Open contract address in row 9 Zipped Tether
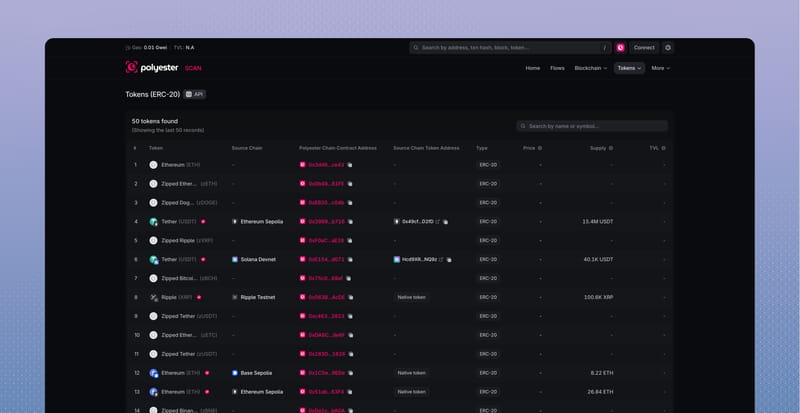This screenshot has height=413, width=800. coord(327,317)
